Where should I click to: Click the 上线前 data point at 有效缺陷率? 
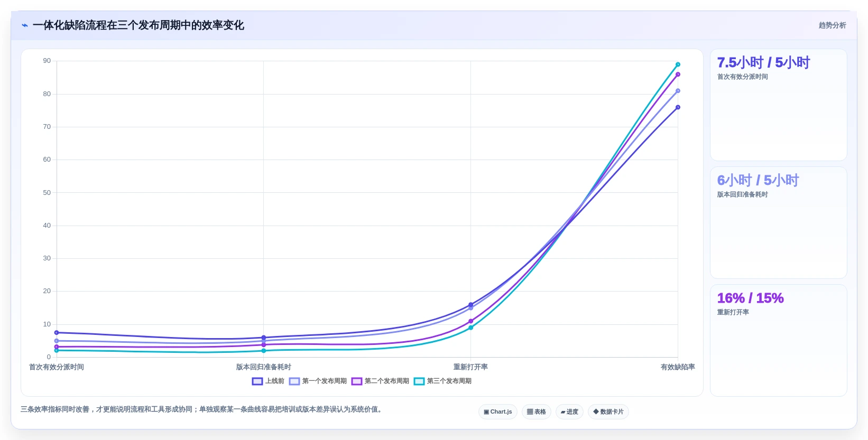point(678,107)
